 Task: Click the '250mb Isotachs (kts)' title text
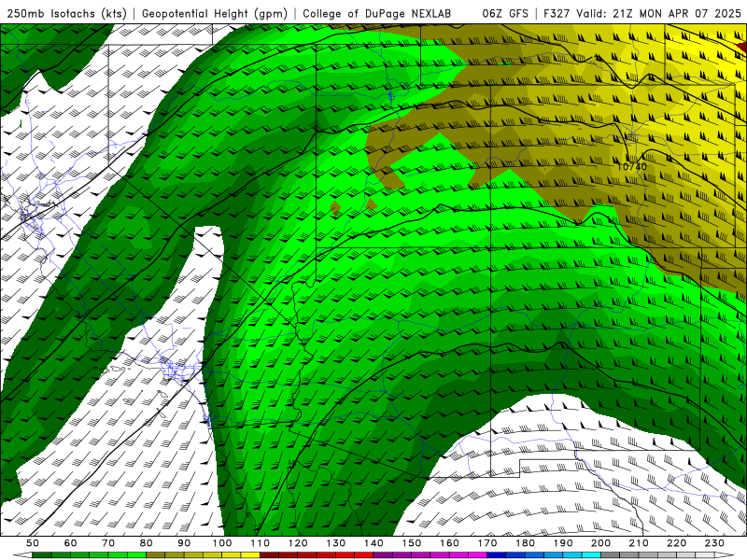[66, 14]
